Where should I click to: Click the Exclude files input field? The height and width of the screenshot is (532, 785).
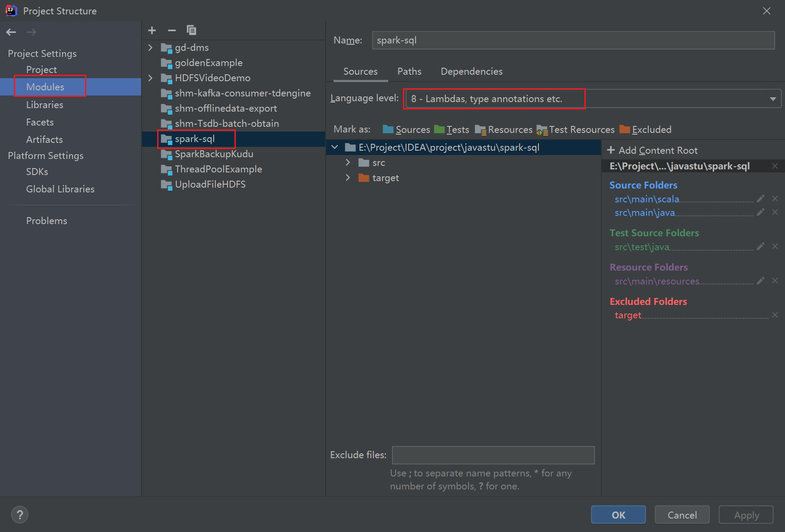click(x=493, y=455)
